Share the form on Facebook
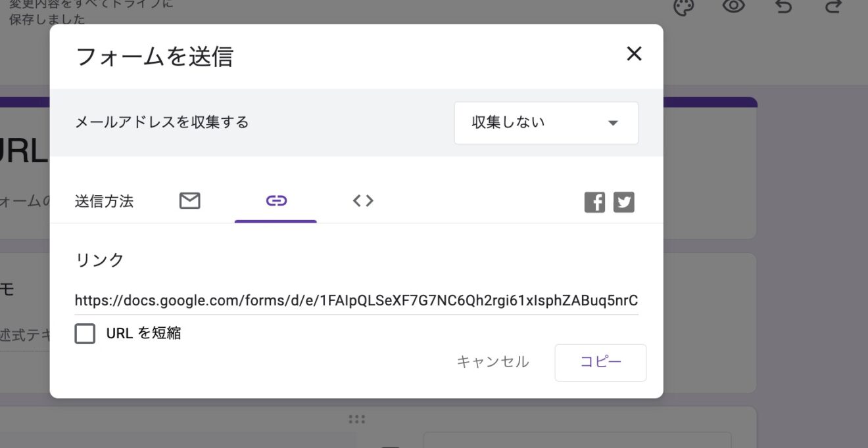The height and width of the screenshot is (448, 868). [x=594, y=202]
